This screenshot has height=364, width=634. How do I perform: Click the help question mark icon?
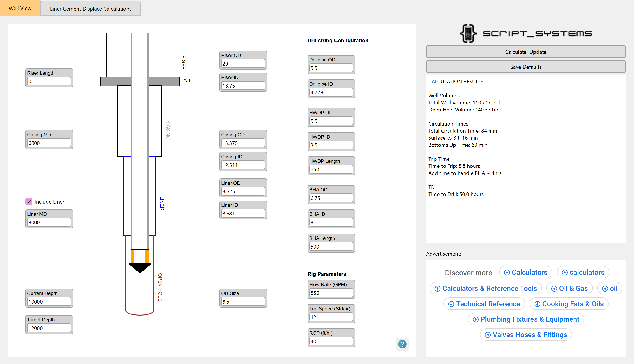tap(402, 344)
